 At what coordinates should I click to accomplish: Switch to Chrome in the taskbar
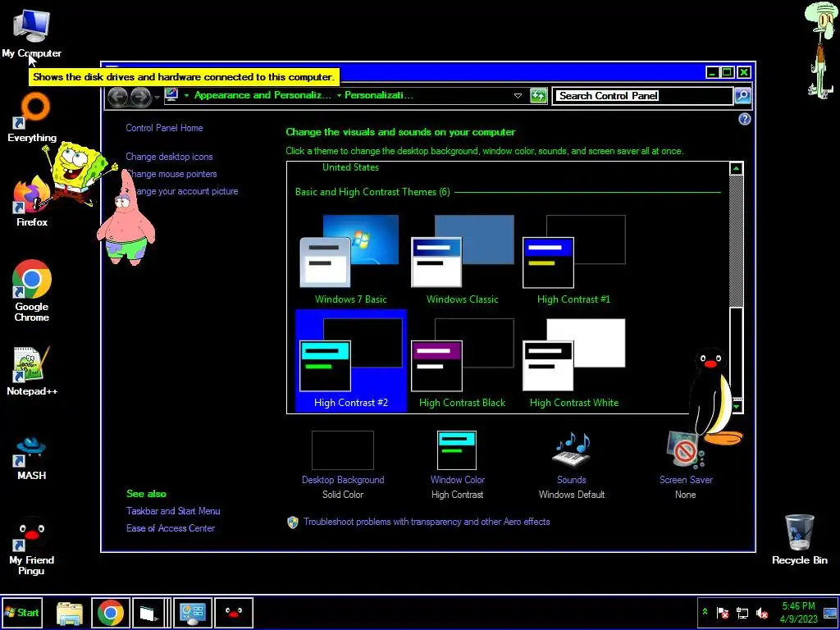coord(111,613)
